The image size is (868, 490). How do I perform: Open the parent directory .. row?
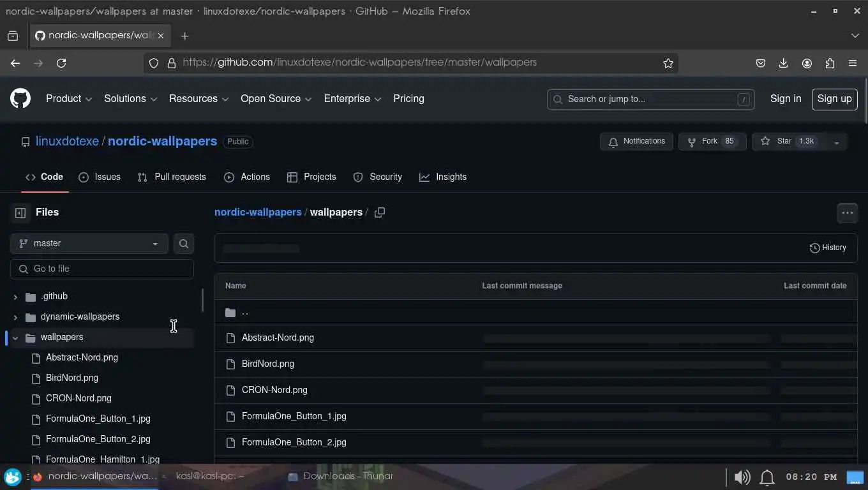pos(536,313)
